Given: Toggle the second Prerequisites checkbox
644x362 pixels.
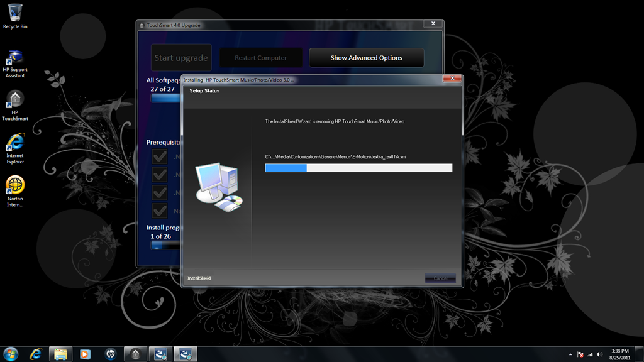Looking at the screenshot, I should click(159, 175).
